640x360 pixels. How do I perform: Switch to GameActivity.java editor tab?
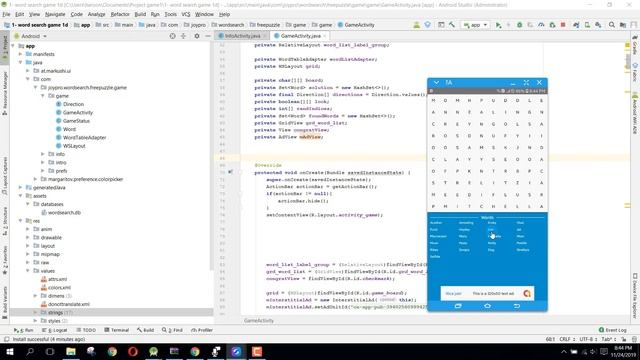point(300,36)
